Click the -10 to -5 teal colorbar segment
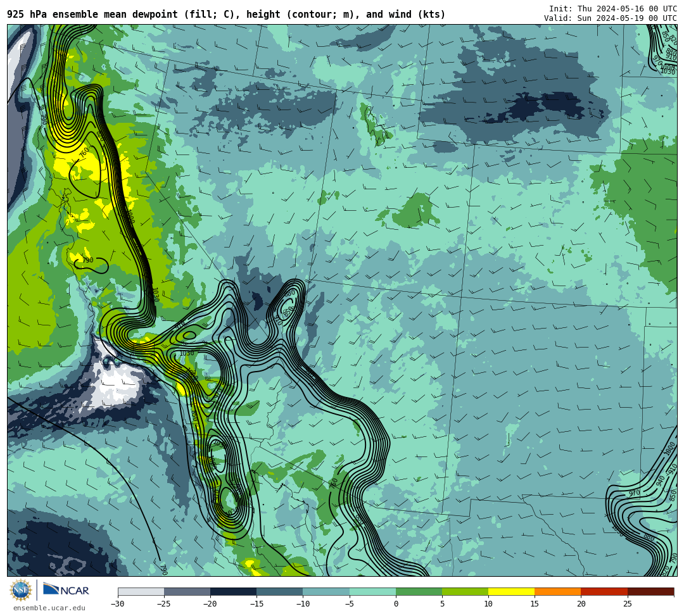 click(x=326, y=591)
